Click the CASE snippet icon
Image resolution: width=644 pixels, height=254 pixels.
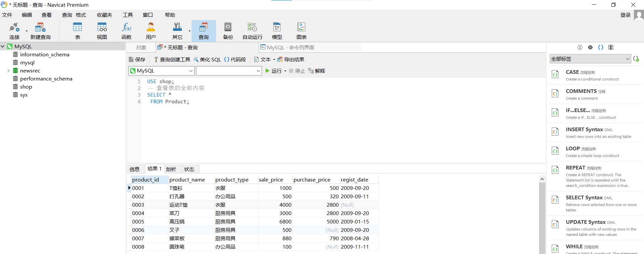coord(555,74)
